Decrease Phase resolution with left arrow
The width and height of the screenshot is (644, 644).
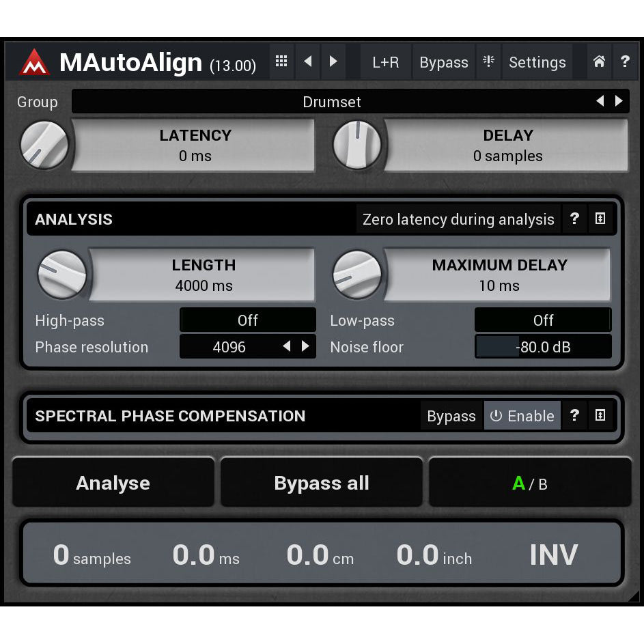click(x=288, y=346)
